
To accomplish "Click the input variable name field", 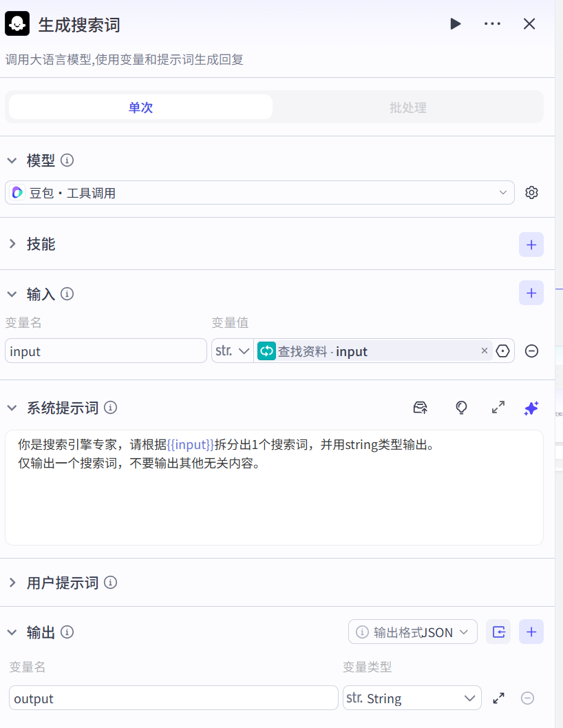I will point(105,351).
